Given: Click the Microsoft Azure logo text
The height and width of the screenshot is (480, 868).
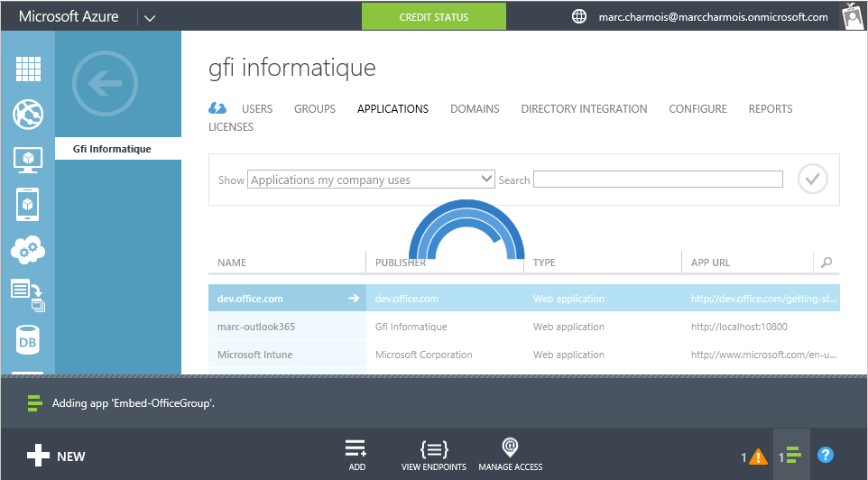Looking at the screenshot, I should pos(69,16).
